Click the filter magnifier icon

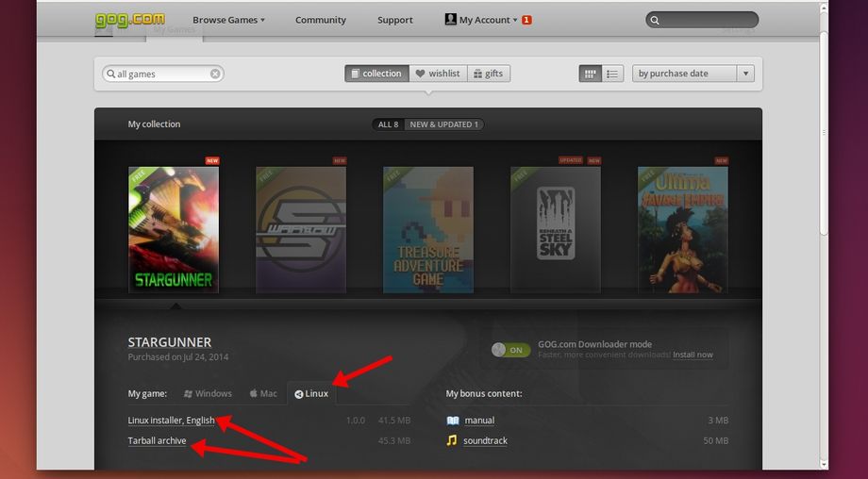tap(110, 74)
